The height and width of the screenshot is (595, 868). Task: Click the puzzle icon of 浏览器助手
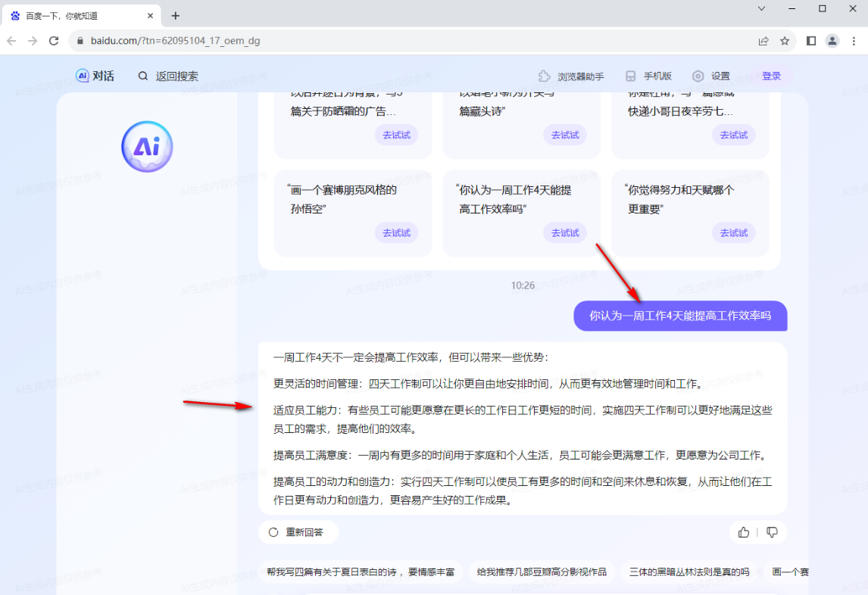[x=544, y=76]
